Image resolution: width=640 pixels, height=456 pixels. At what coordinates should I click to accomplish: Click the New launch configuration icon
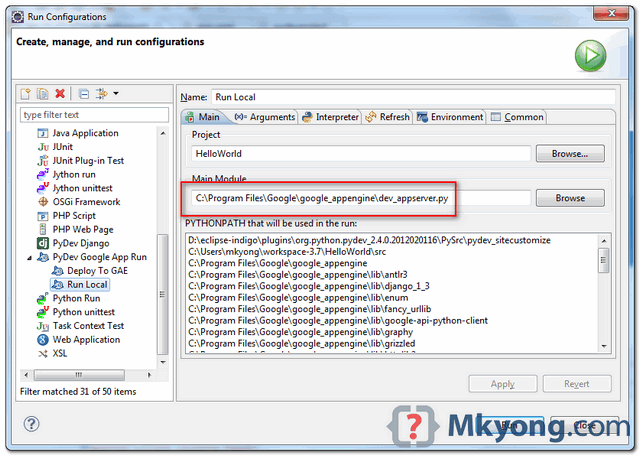coord(25,94)
